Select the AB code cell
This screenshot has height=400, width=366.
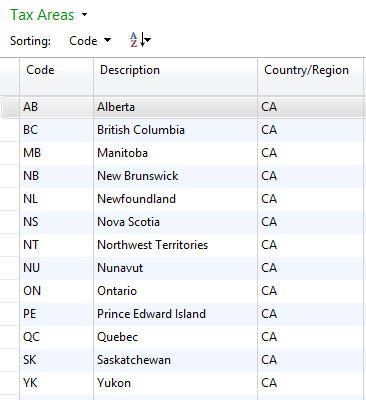tap(57, 107)
